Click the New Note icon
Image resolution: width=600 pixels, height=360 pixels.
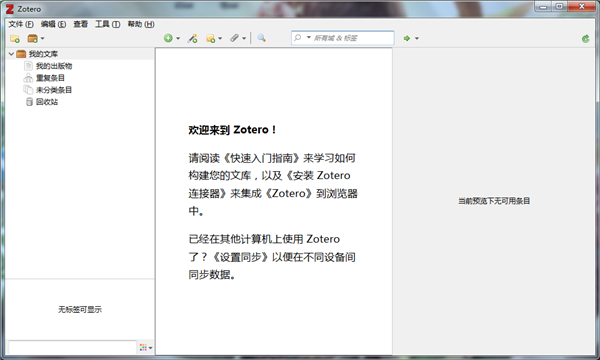[210, 38]
